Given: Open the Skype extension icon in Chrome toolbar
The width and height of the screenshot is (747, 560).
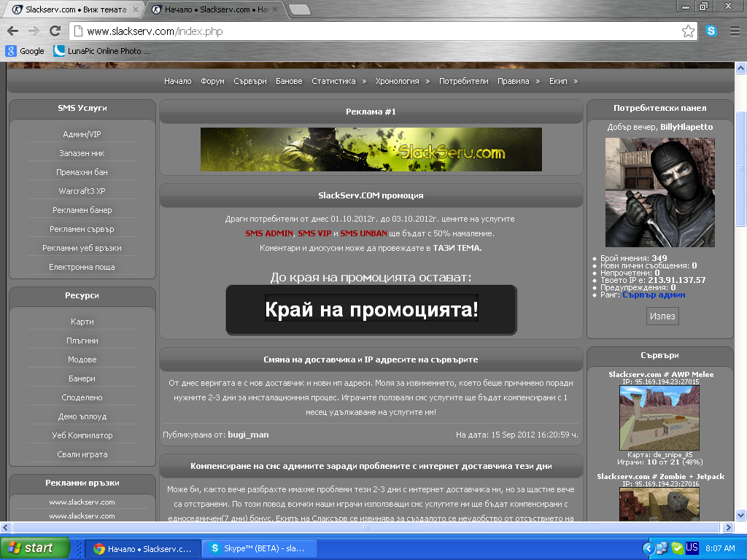Looking at the screenshot, I should pos(711,31).
